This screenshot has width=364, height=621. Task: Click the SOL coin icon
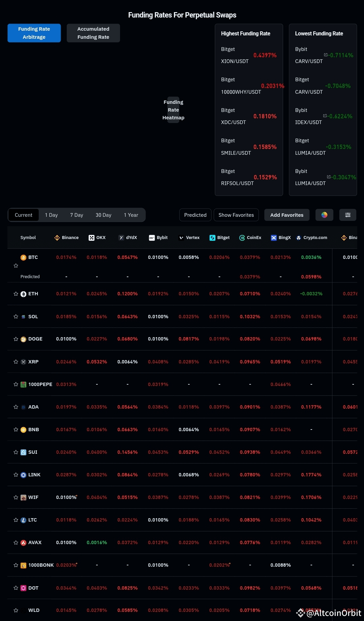click(x=23, y=317)
